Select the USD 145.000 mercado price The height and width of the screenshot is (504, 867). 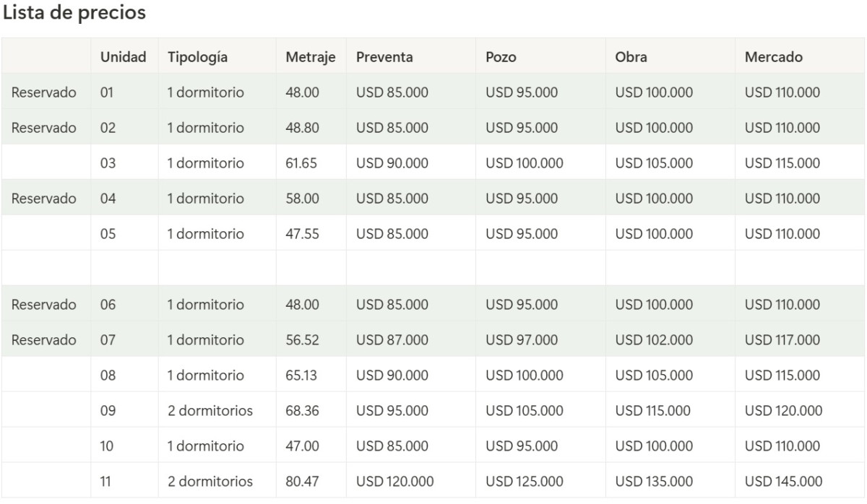pyautogui.click(x=783, y=482)
